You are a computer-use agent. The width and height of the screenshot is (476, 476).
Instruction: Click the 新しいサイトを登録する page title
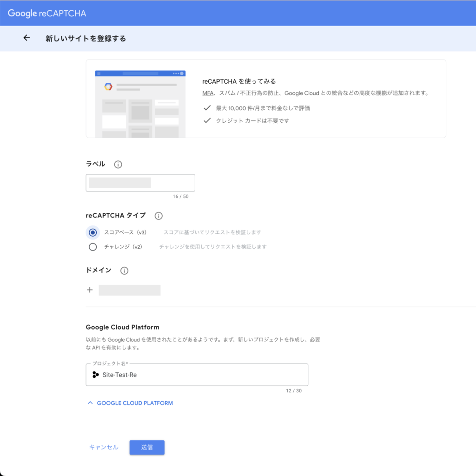[x=86, y=39]
